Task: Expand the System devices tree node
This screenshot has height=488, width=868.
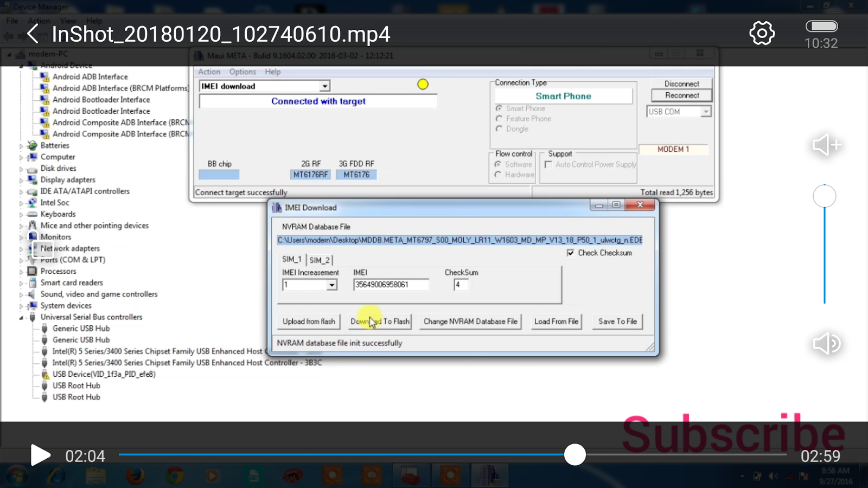Action: pos(22,306)
